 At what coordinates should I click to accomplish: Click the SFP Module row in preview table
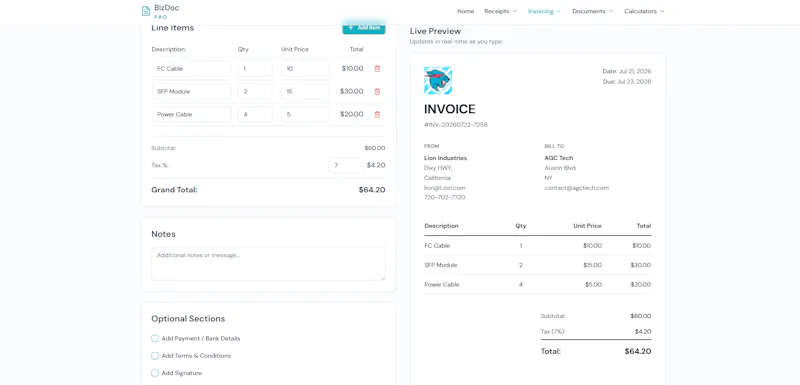tap(537, 265)
